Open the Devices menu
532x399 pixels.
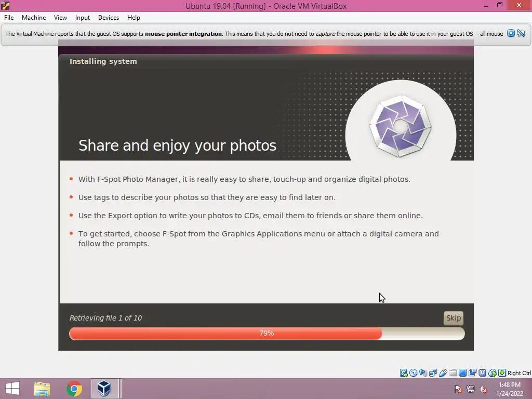108,18
